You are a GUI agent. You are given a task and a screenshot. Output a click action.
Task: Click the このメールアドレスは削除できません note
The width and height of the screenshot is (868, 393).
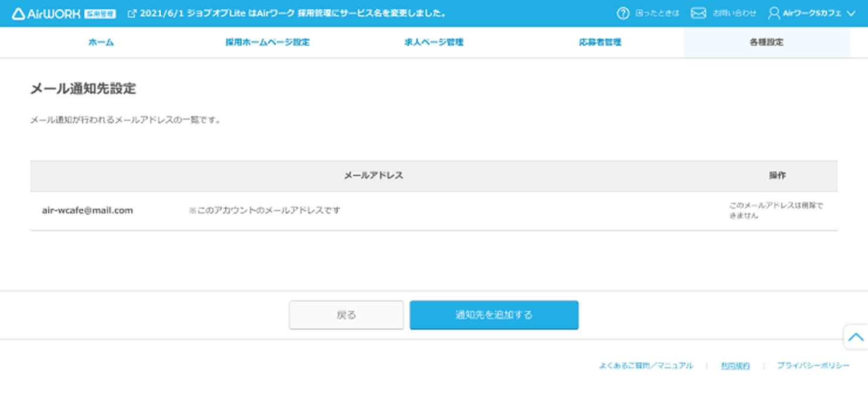[776, 211]
